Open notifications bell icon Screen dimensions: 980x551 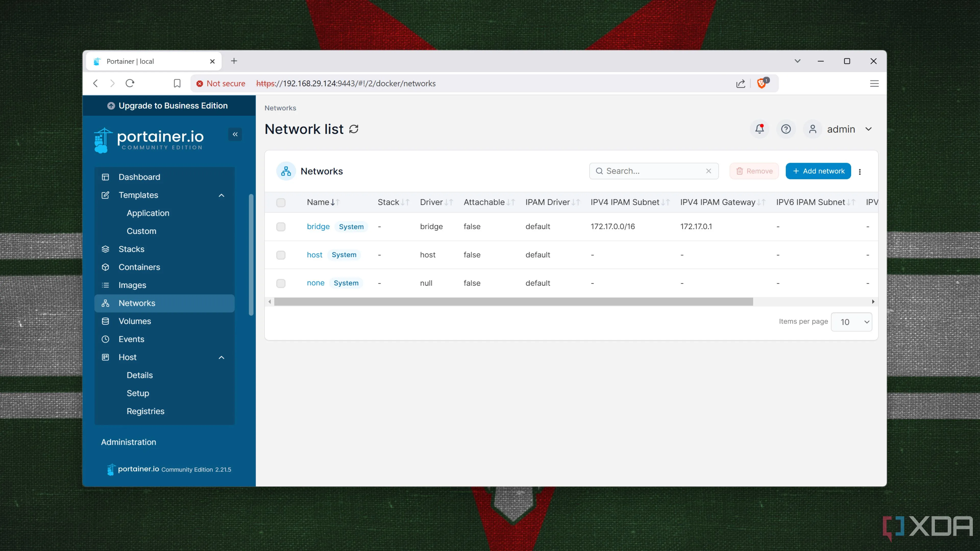tap(759, 129)
